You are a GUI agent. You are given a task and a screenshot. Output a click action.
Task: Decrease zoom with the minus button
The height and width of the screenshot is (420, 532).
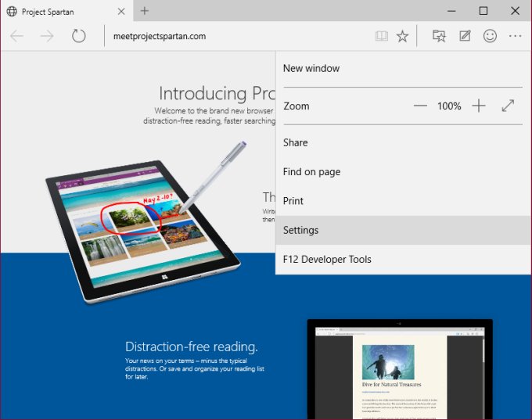coord(420,106)
